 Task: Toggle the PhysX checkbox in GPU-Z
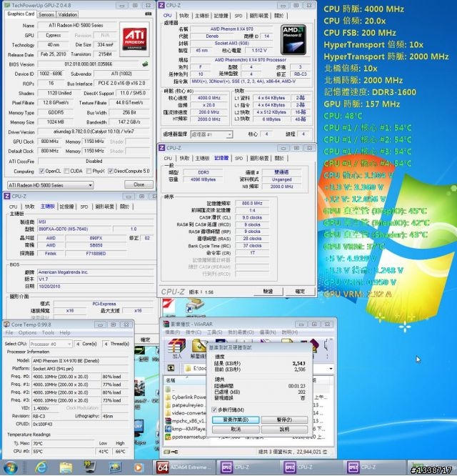(x=89, y=172)
